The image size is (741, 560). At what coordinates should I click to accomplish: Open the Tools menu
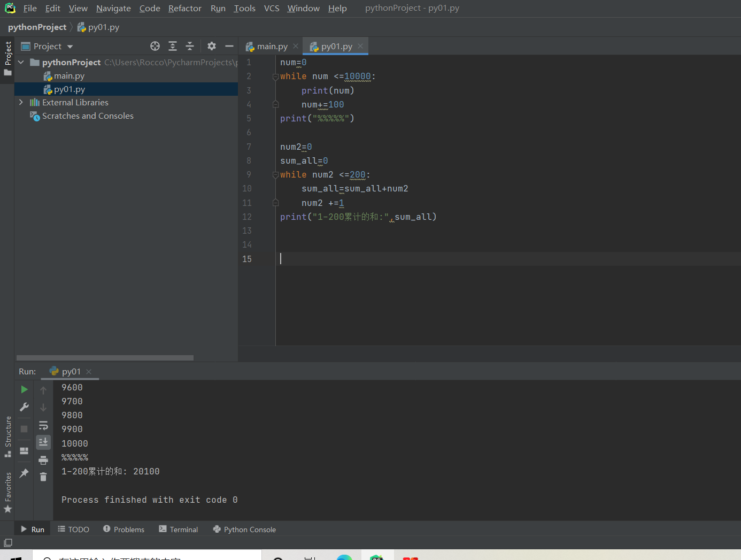244,8
